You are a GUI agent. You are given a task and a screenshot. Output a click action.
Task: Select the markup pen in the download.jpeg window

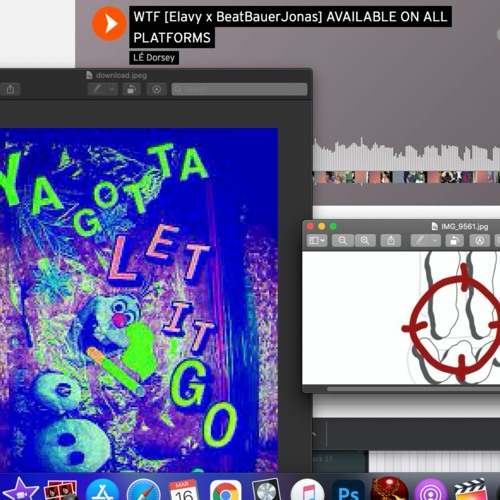[97, 89]
